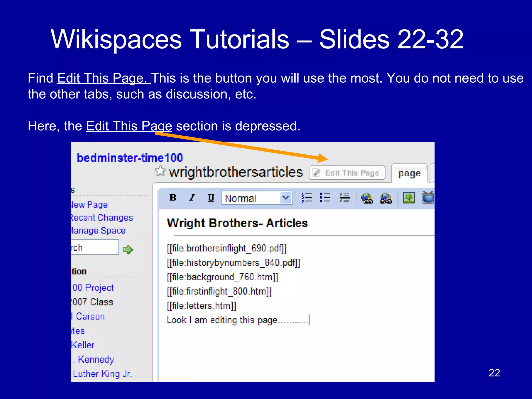Click the brothersinflight_690.pdf file line
This screenshot has height=399, width=532.
pyautogui.click(x=227, y=249)
